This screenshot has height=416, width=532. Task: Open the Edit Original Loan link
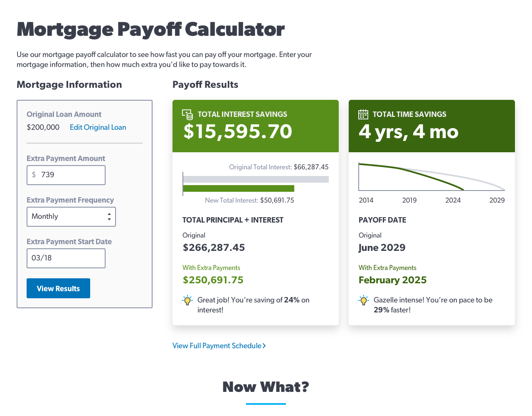(98, 127)
